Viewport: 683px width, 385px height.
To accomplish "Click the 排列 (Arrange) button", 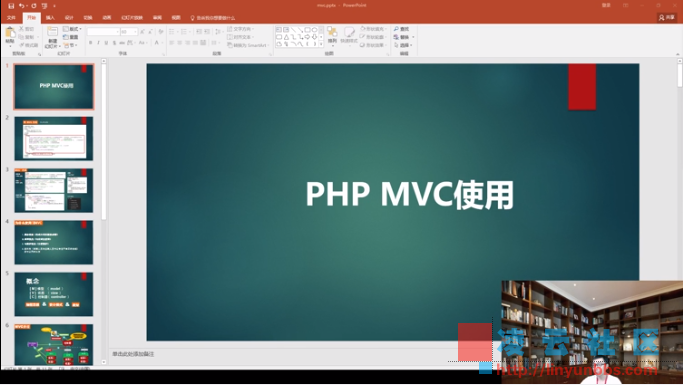I will pos(332,35).
